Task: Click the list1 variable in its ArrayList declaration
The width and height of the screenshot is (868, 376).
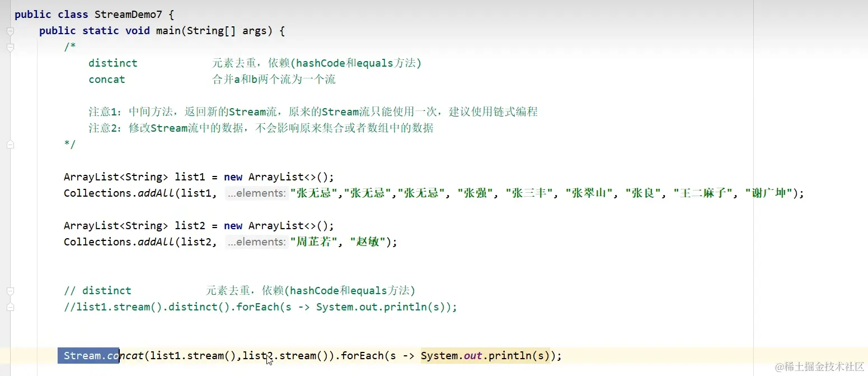Action: coord(190,177)
